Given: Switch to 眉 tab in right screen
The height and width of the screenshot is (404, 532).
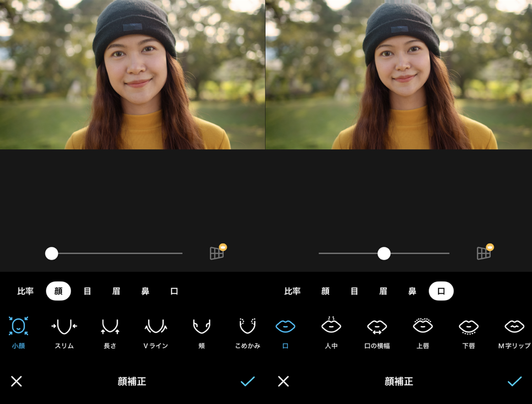Looking at the screenshot, I should (x=383, y=291).
